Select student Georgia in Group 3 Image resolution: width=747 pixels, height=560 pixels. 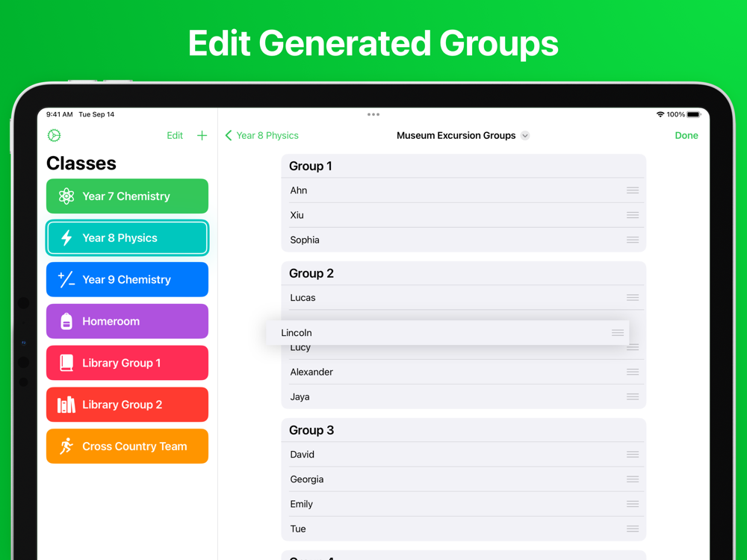464,479
